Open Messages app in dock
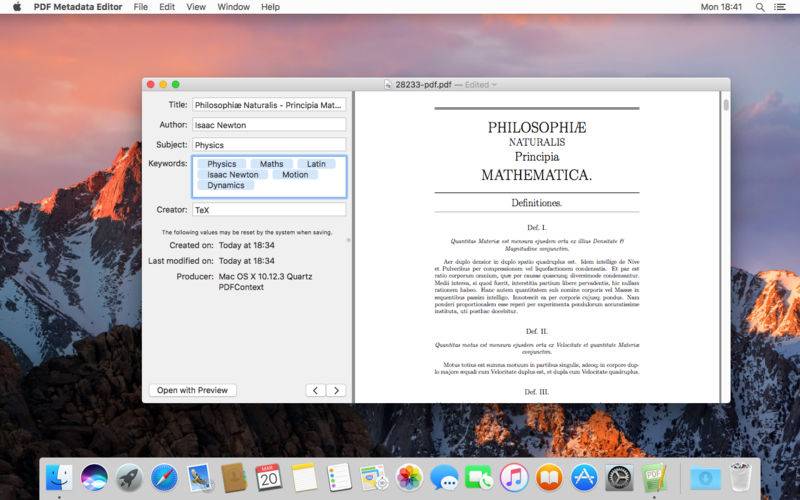The height and width of the screenshot is (500, 800). tap(444, 478)
